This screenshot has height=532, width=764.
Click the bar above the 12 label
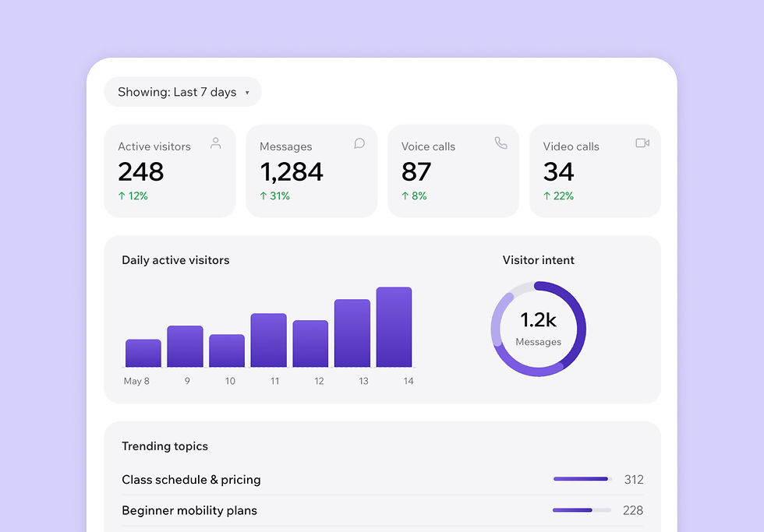pos(310,344)
